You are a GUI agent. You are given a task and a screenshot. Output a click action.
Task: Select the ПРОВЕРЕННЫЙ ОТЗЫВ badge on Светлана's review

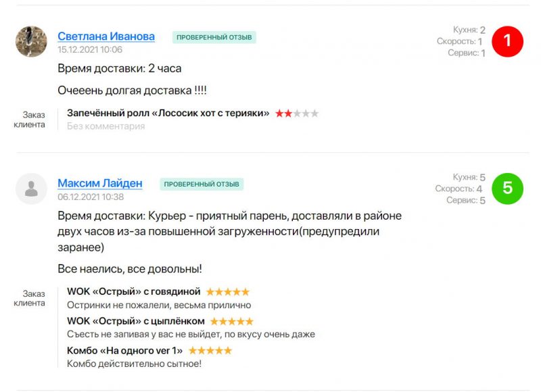(x=214, y=38)
